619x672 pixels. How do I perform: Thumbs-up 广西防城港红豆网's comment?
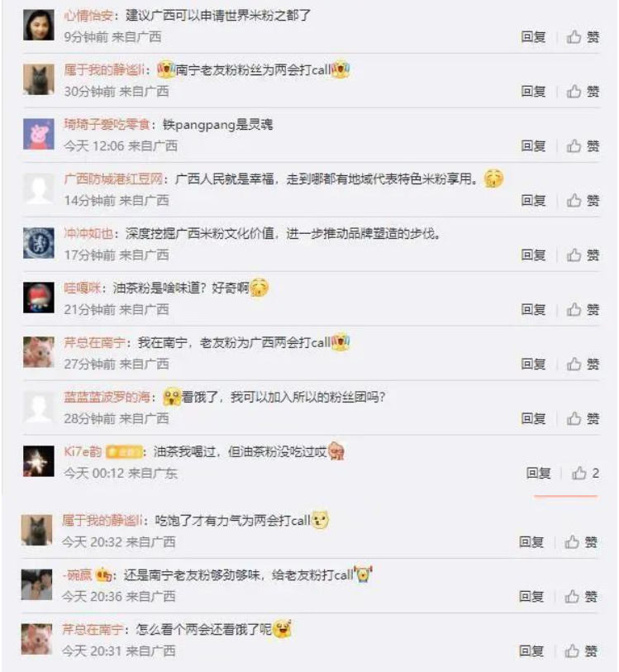583,201
